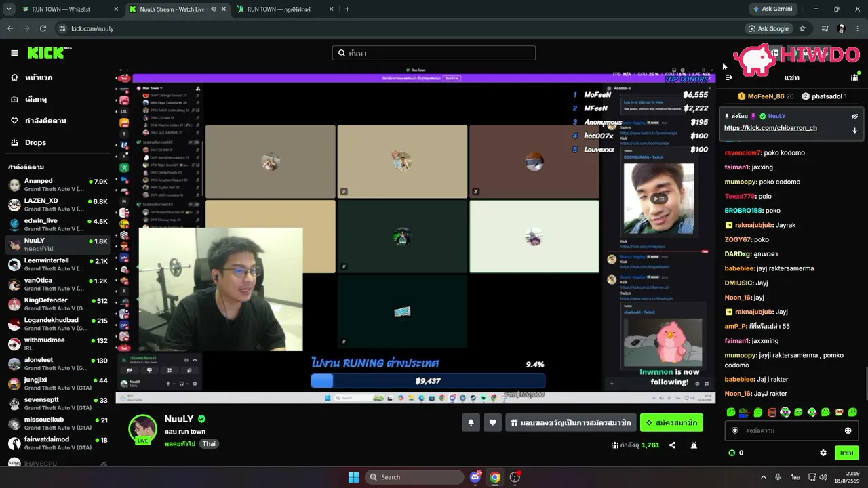This screenshot has width=868, height=488.
Task: Toggle notification bell for NuuLY
Action: click(471, 422)
